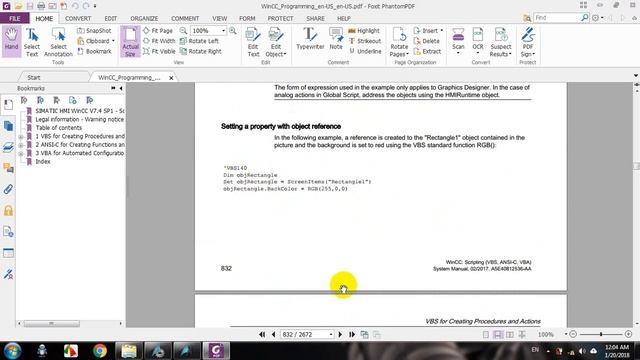This screenshot has width=640, height=360.
Task: Rotate the view right
Action: (201, 51)
